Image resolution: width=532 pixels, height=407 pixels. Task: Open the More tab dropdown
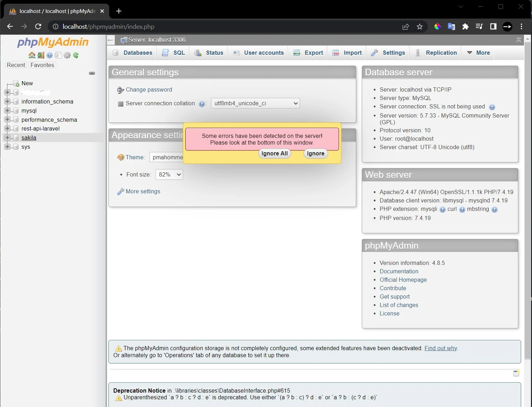pyautogui.click(x=478, y=53)
